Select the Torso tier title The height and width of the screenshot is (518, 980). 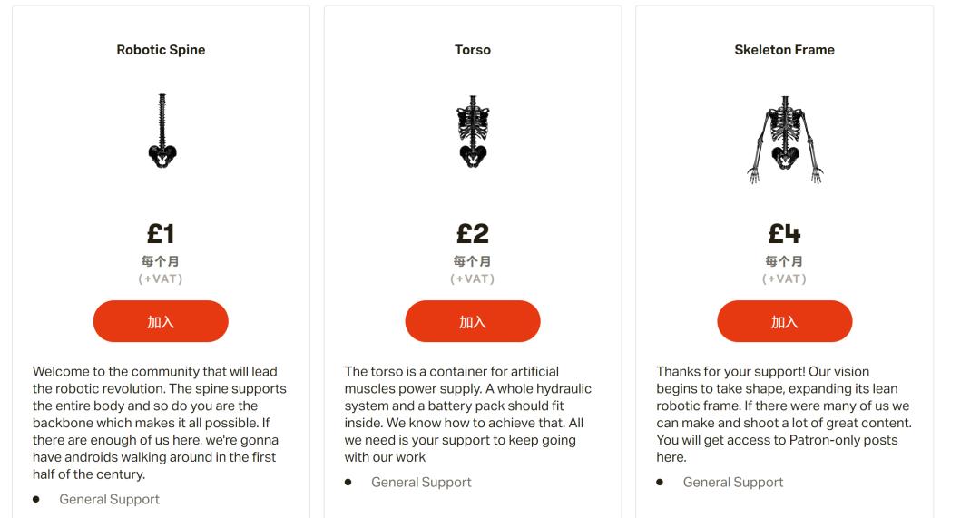click(x=473, y=50)
